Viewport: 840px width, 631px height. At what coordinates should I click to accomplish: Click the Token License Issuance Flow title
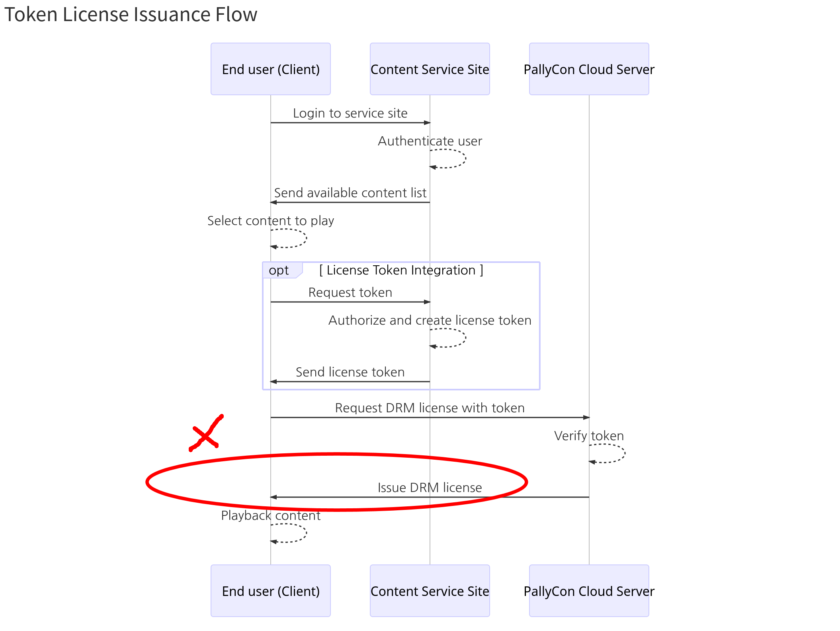(131, 15)
